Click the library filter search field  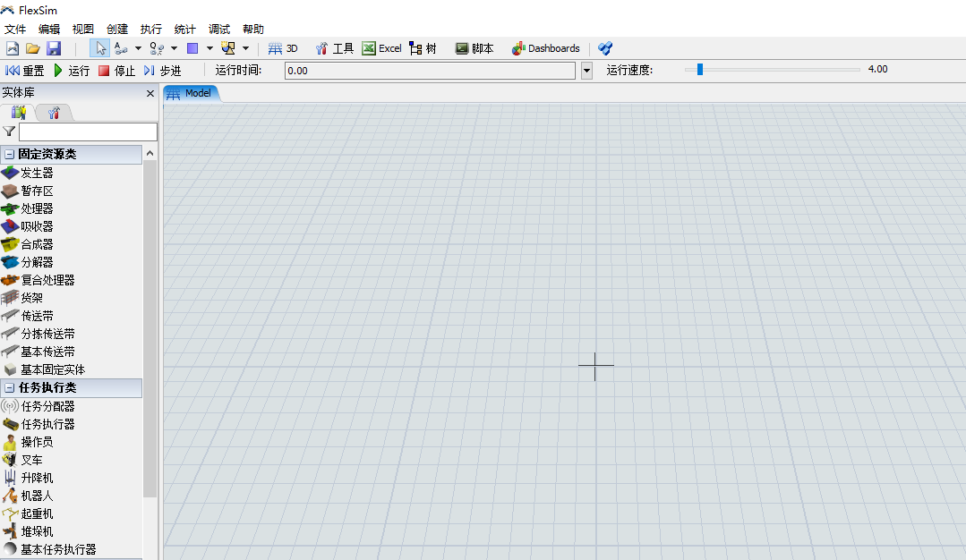88,132
